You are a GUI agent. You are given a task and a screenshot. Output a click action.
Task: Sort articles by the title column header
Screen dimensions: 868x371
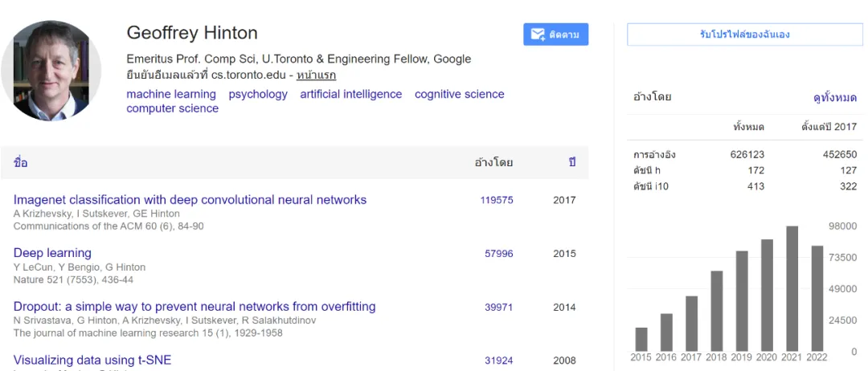[x=21, y=162]
